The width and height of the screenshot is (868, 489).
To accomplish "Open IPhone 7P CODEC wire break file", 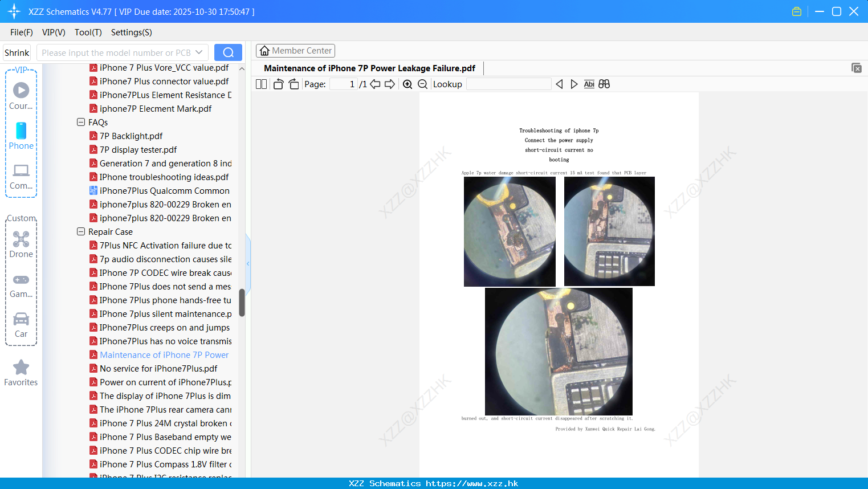I will click(160, 273).
